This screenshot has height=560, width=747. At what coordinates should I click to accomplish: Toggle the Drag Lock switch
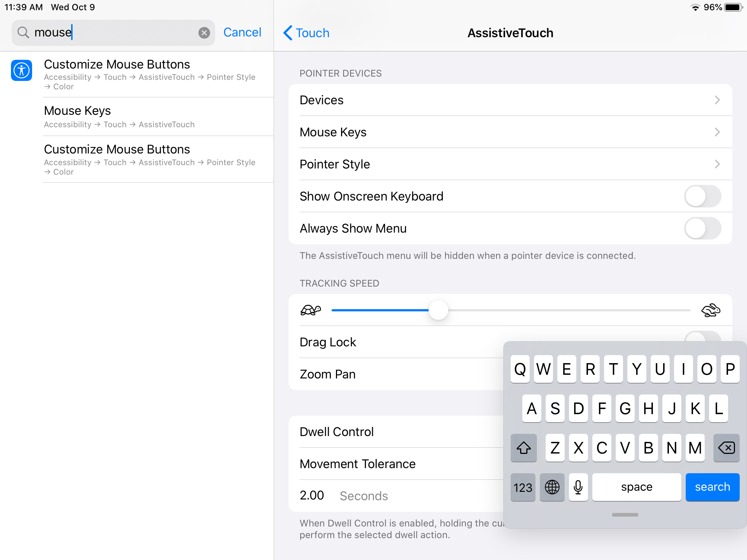click(702, 337)
